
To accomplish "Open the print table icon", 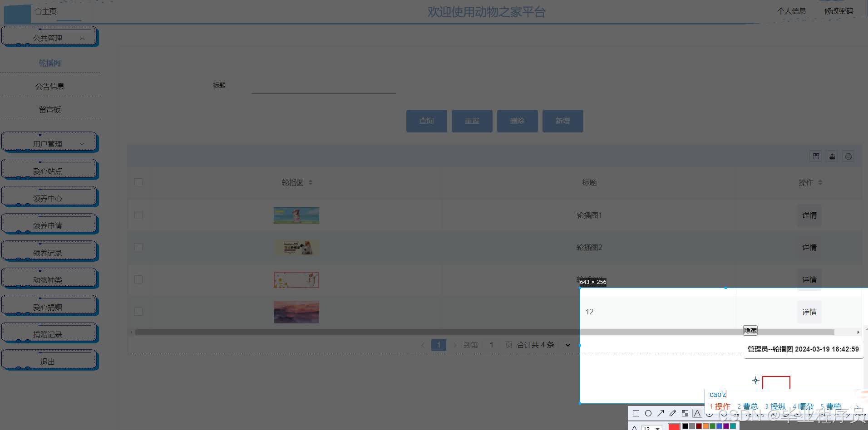I will click(848, 156).
